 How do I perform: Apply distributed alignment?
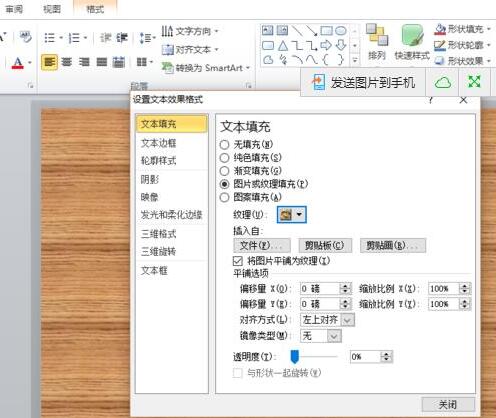tap(119, 62)
